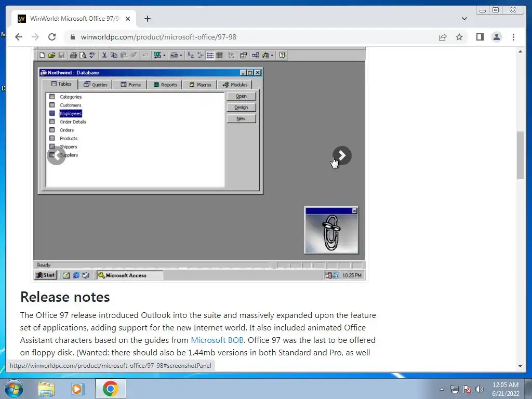Switch to the Queries tab

coord(96,85)
